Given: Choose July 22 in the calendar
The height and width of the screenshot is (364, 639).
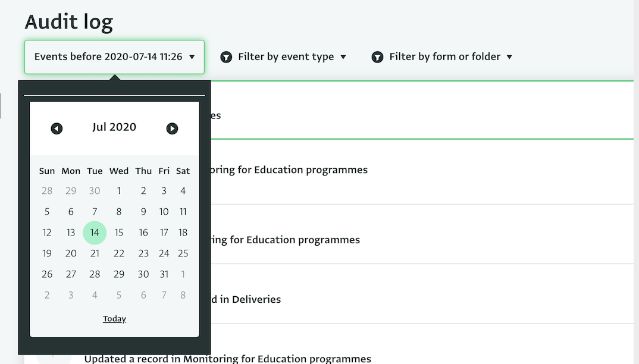Looking at the screenshot, I should pos(119,253).
